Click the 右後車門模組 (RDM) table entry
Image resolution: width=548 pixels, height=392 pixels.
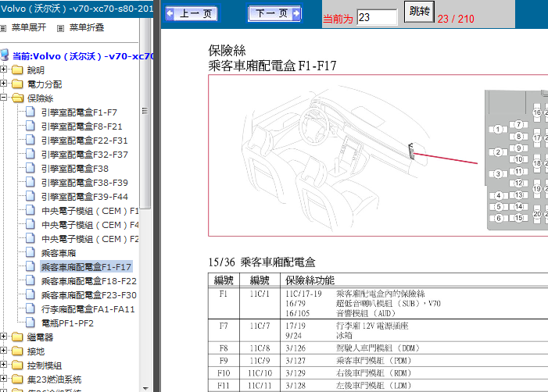[x=374, y=373]
